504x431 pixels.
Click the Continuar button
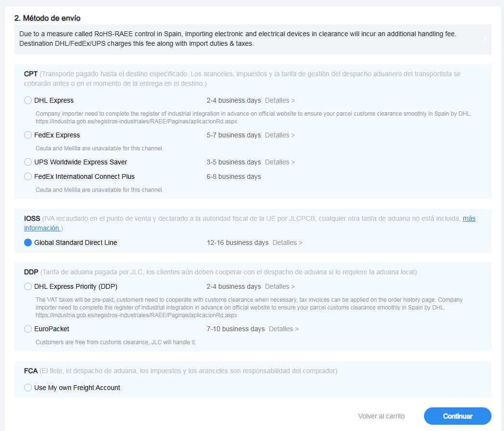pyautogui.click(x=457, y=416)
